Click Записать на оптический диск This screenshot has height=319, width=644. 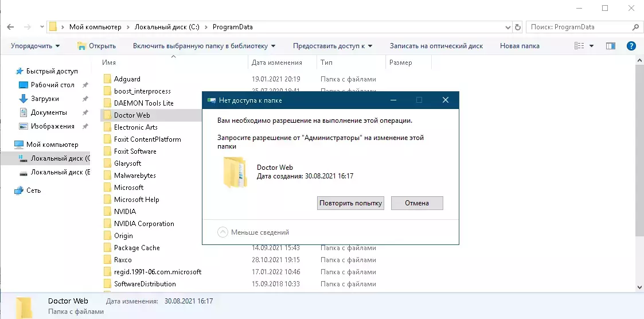436,46
